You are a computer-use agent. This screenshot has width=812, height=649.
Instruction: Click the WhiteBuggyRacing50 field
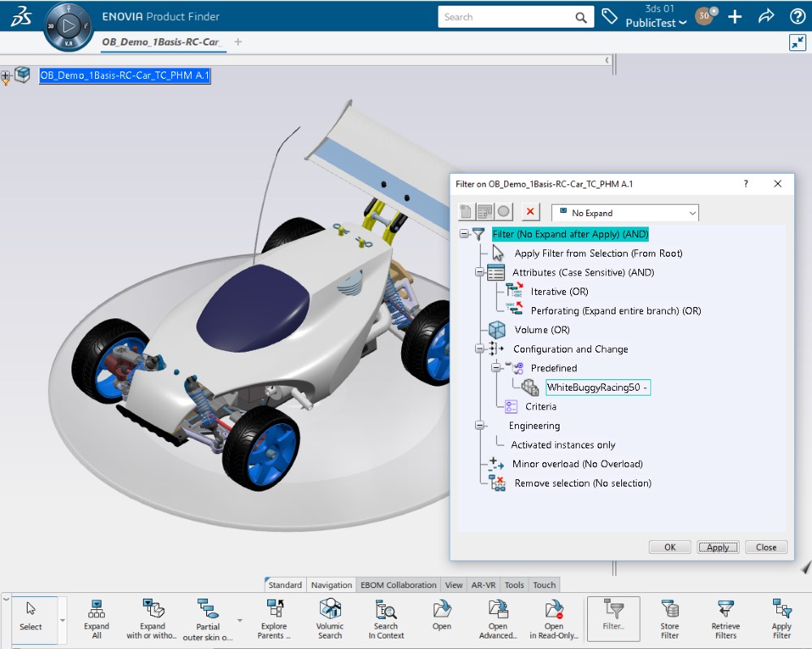[598, 387]
